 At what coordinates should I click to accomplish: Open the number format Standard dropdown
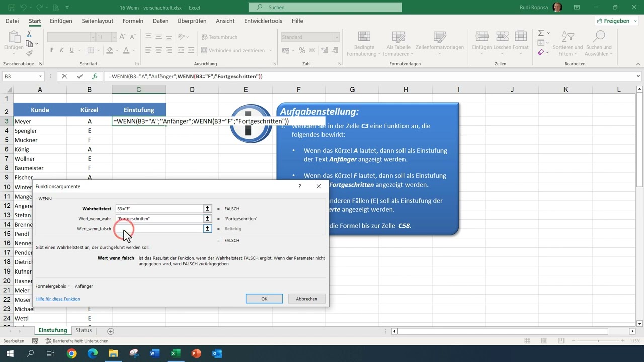(x=337, y=37)
